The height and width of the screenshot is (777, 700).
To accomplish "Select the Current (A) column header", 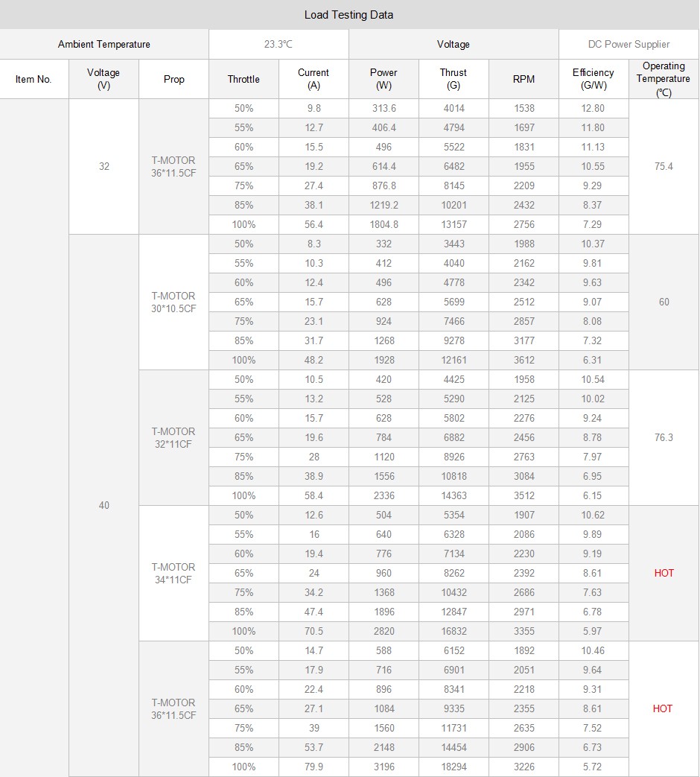I will click(314, 79).
